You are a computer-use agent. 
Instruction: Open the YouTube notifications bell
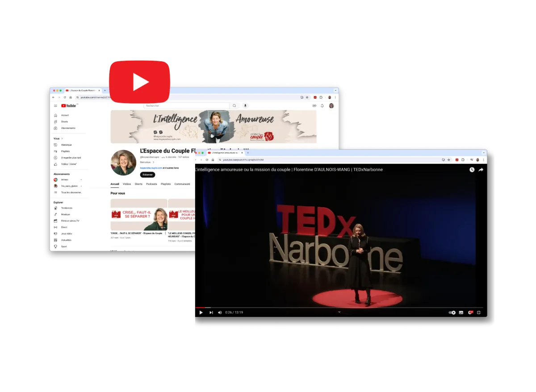pos(322,106)
